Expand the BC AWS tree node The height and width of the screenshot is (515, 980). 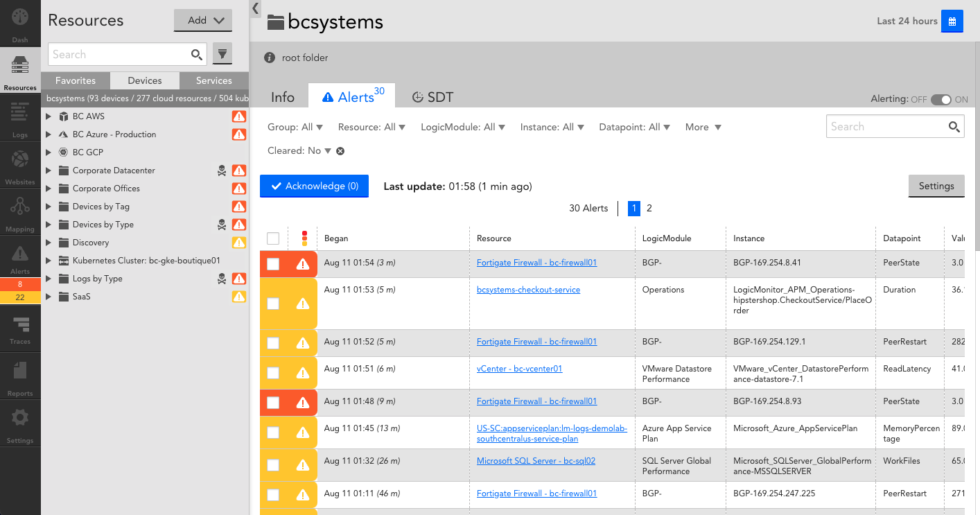[49, 116]
